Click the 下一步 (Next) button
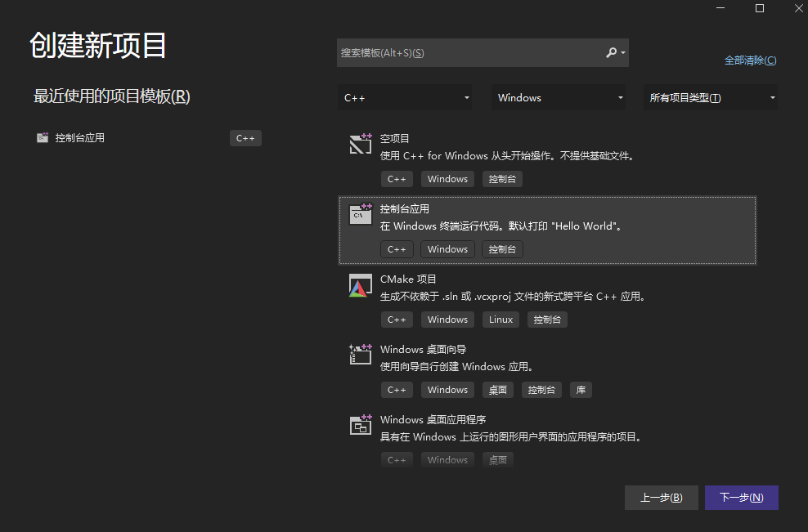Image resolution: width=808 pixels, height=532 pixels. tap(741, 497)
